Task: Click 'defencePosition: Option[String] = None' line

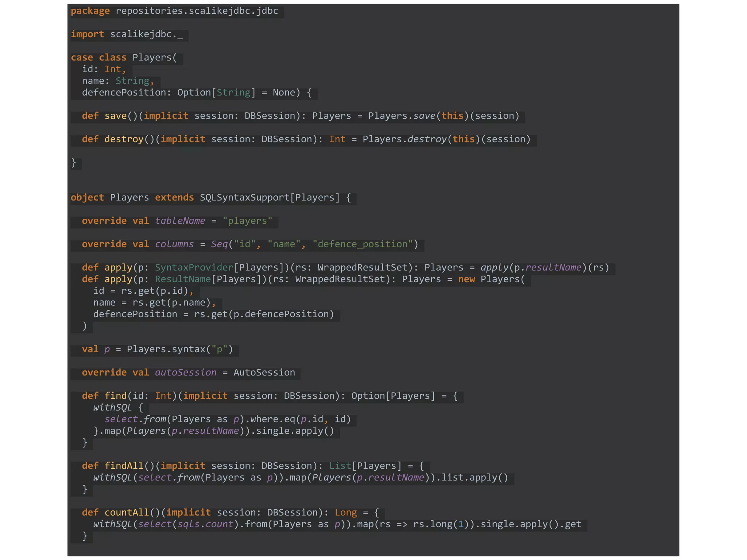Action: pos(189,93)
